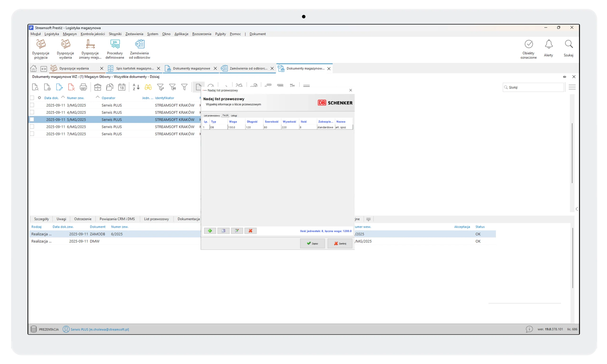Click the printer icon in toolbar

pos(83,87)
